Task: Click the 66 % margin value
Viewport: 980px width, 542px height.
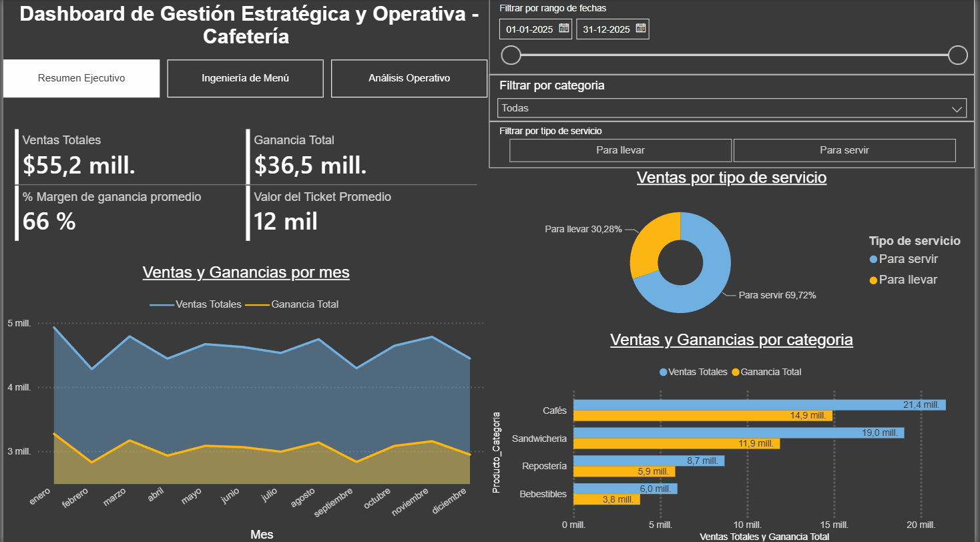Action: pyautogui.click(x=49, y=222)
